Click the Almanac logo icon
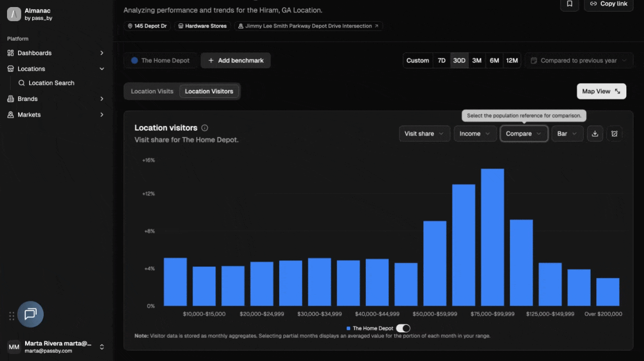This screenshot has width=644, height=361. [14, 14]
